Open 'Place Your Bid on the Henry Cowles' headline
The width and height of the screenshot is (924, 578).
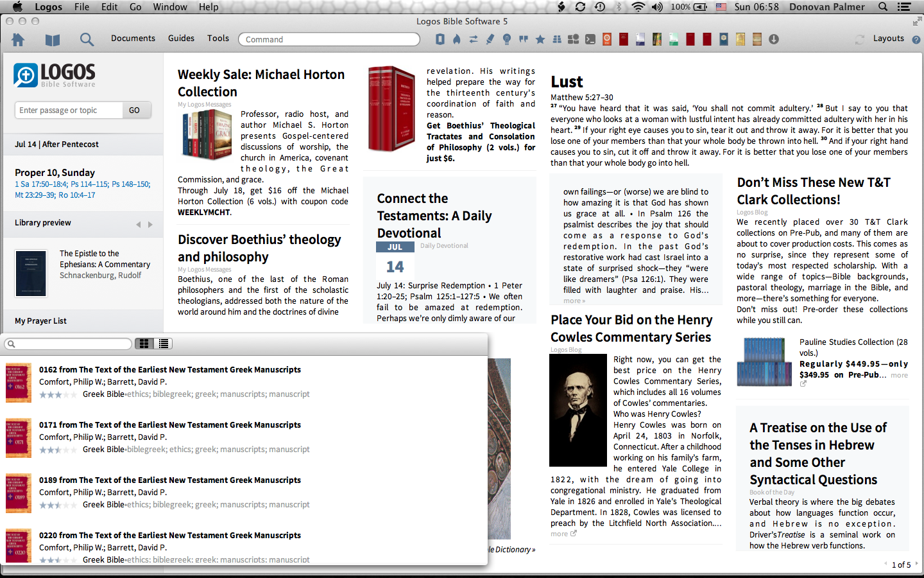631,328
